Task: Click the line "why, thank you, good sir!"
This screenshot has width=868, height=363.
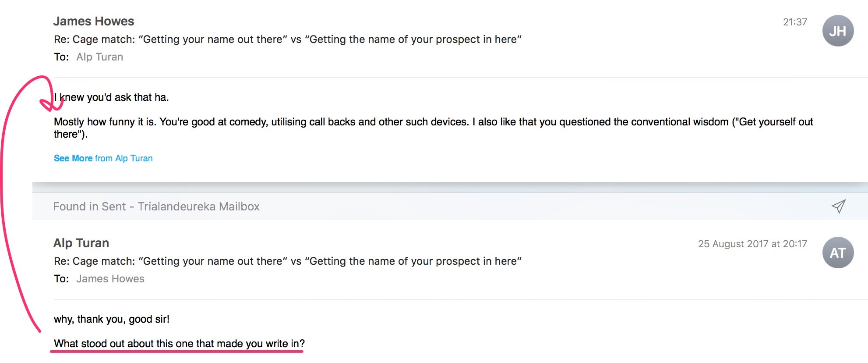Action: tap(112, 319)
